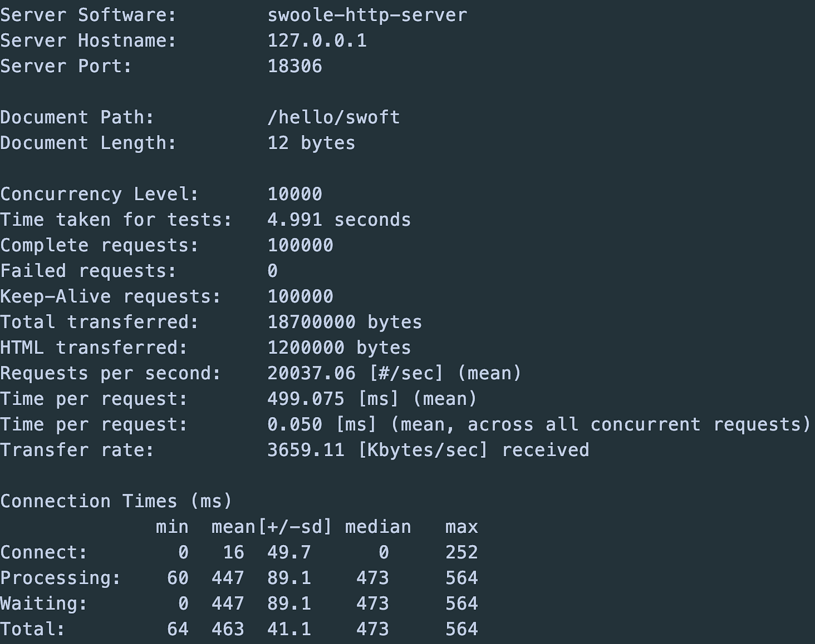Click the Total row mean value 463

click(228, 629)
